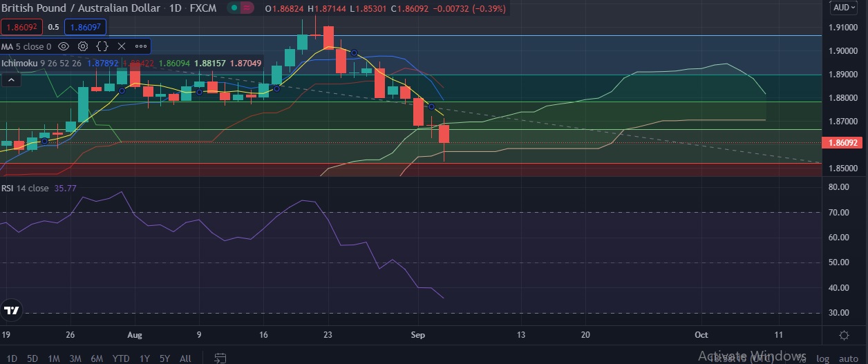
Task: Toggle percent scale
Action: point(802,358)
